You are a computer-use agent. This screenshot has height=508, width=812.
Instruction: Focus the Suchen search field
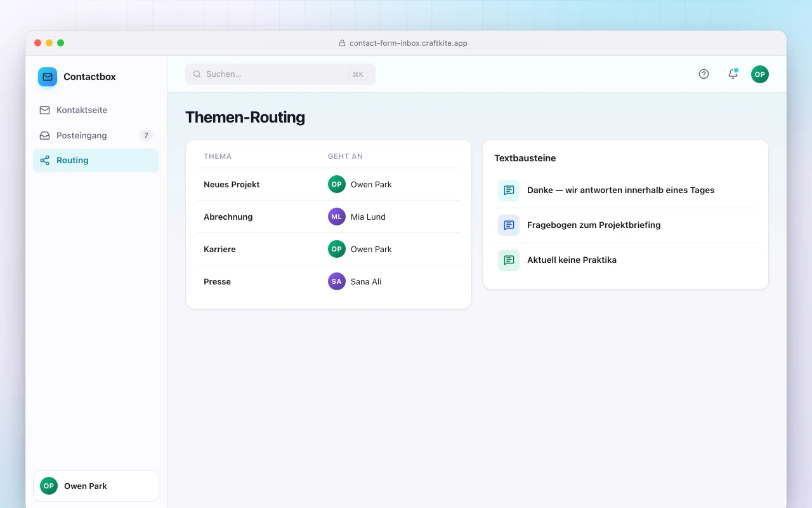280,74
